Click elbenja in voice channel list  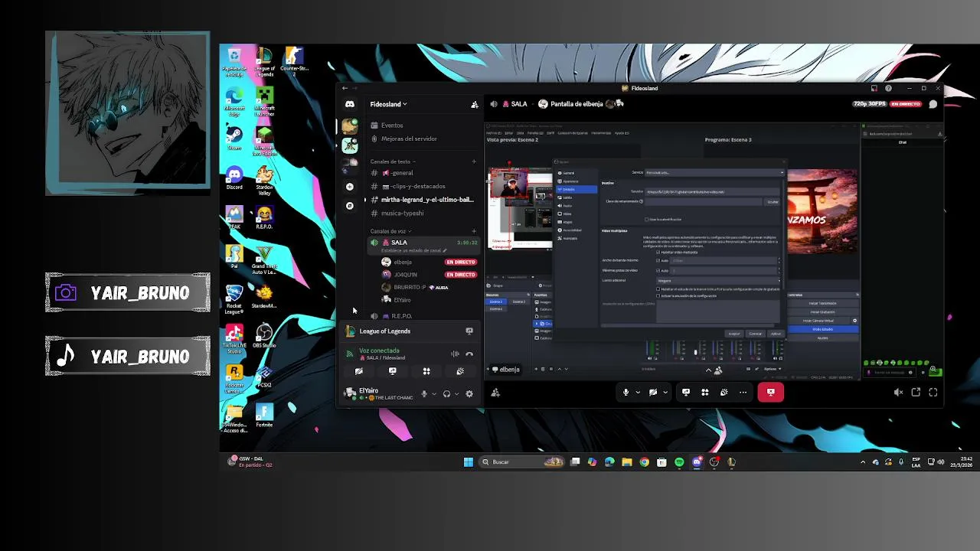[429, 262]
